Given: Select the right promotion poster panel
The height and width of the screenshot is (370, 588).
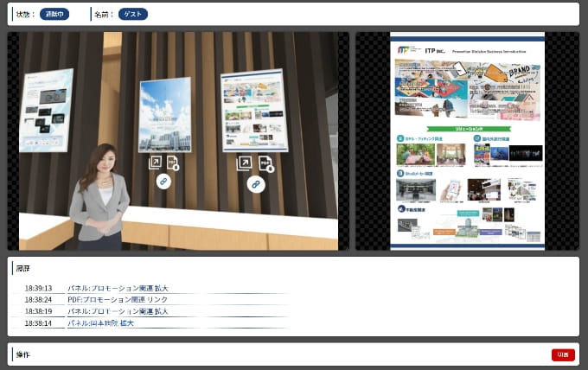Looking at the screenshot, I should click(253, 110).
